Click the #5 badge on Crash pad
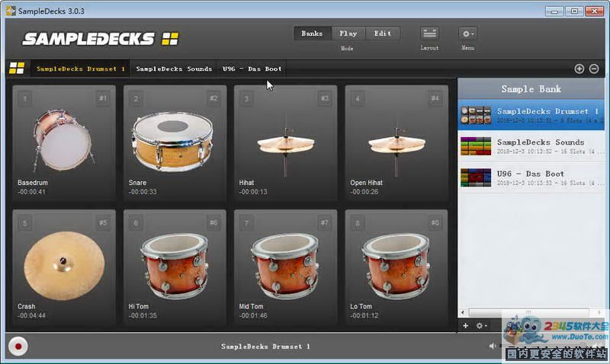This screenshot has width=610, height=364. [103, 222]
